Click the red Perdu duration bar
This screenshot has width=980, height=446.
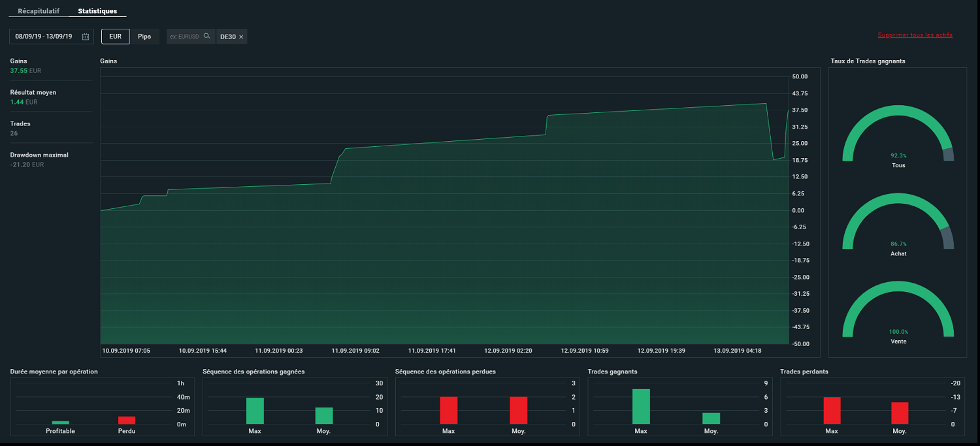tap(127, 421)
